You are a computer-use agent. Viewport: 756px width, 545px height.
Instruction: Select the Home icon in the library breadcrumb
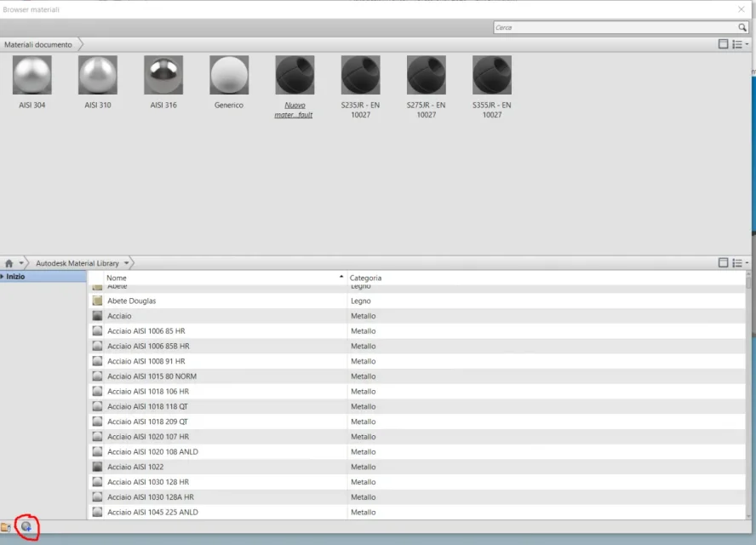(8, 262)
